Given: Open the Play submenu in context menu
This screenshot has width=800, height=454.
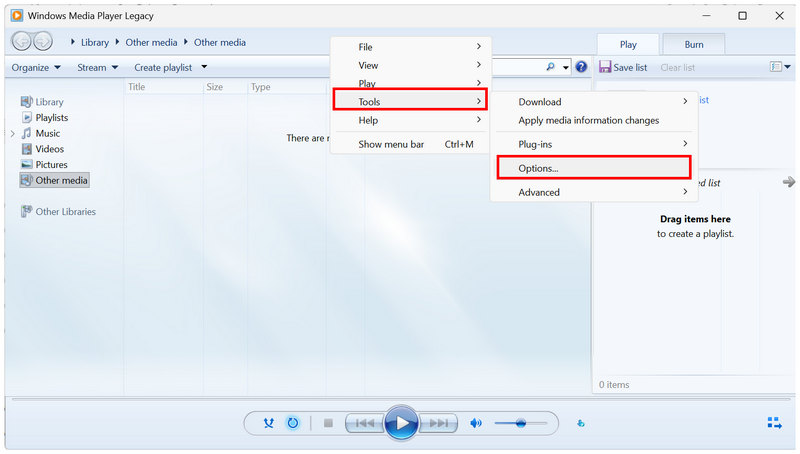Looking at the screenshot, I should [x=410, y=83].
